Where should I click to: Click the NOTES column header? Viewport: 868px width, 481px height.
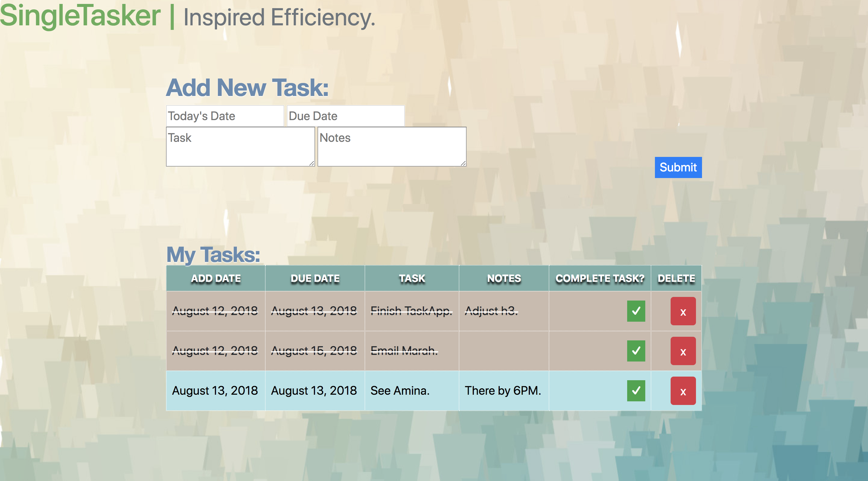coord(504,278)
